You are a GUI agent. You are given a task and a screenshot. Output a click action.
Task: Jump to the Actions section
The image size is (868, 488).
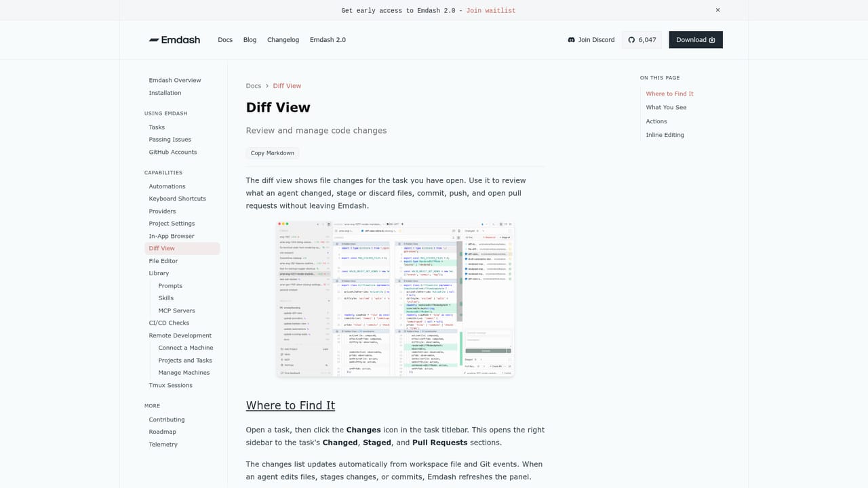pos(656,121)
